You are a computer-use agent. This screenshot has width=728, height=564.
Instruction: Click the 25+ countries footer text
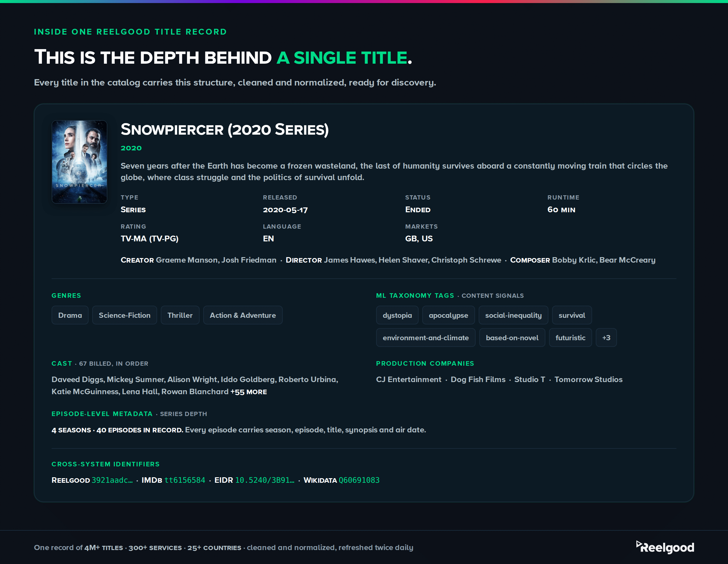[214, 548]
